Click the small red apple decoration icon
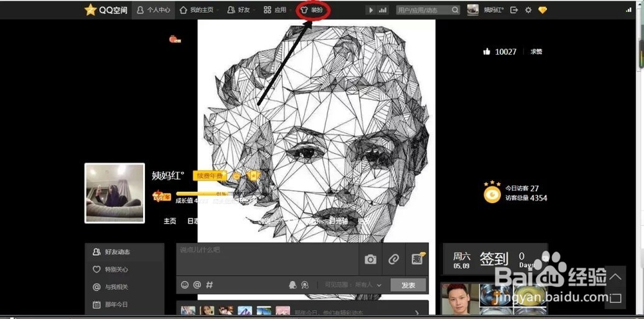The width and height of the screenshot is (644, 319). [x=175, y=39]
